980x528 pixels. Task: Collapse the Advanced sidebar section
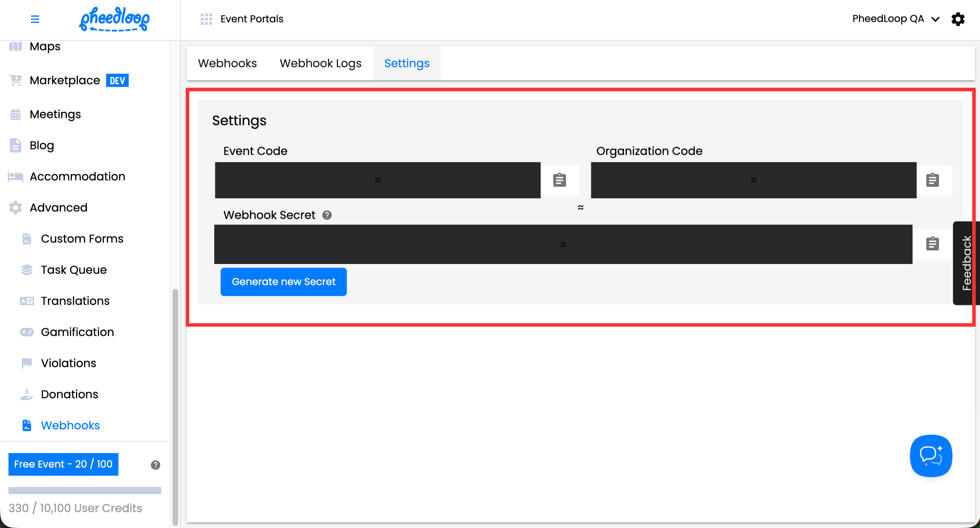[59, 207]
